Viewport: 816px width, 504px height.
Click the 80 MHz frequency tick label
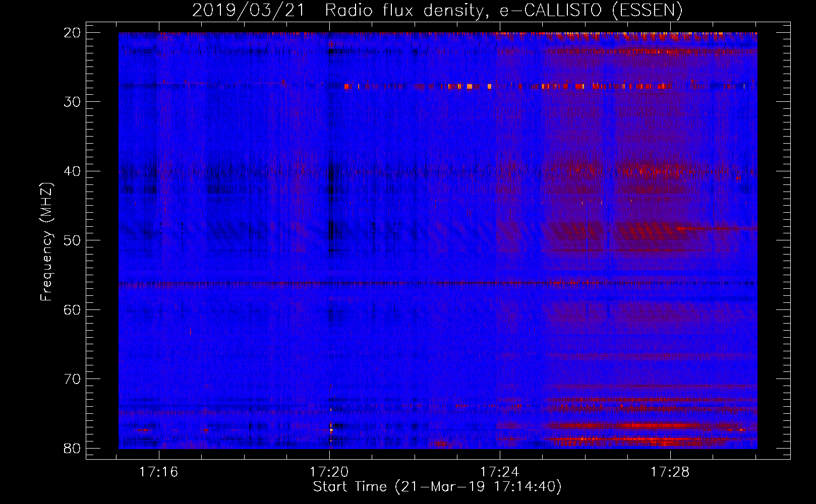[x=73, y=449]
